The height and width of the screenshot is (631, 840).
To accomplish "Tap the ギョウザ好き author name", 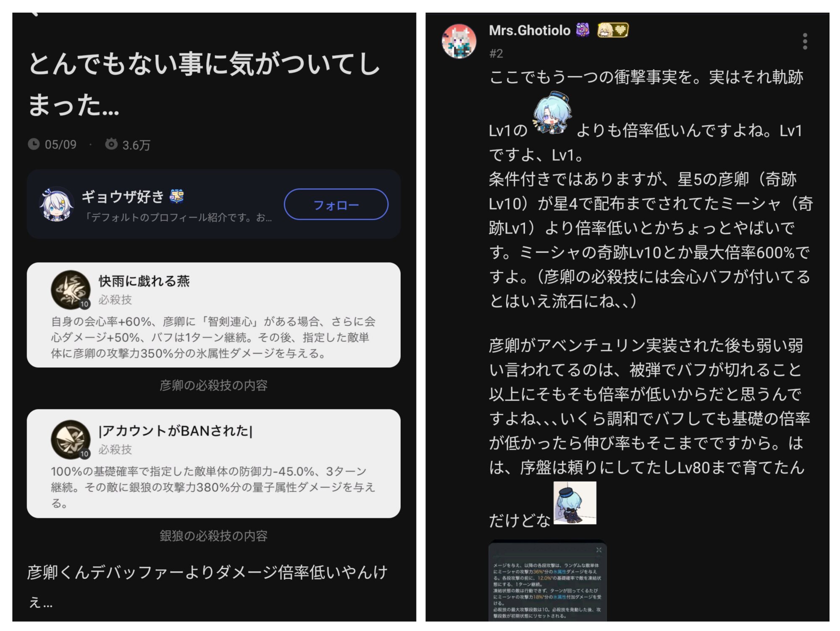I will point(123,196).
